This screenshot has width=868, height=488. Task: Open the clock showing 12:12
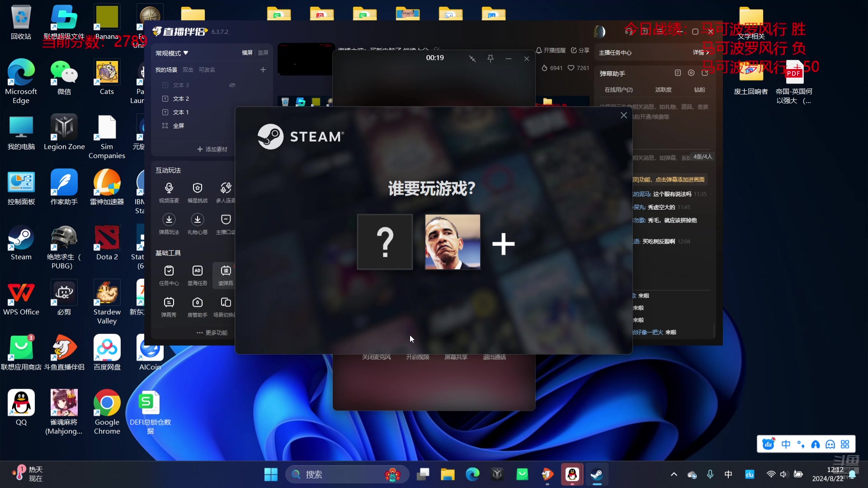tap(827, 474)
